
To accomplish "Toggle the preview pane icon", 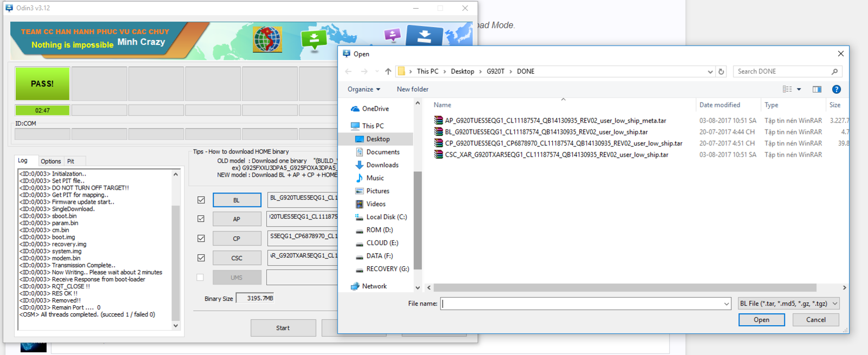I will [817, 89].
